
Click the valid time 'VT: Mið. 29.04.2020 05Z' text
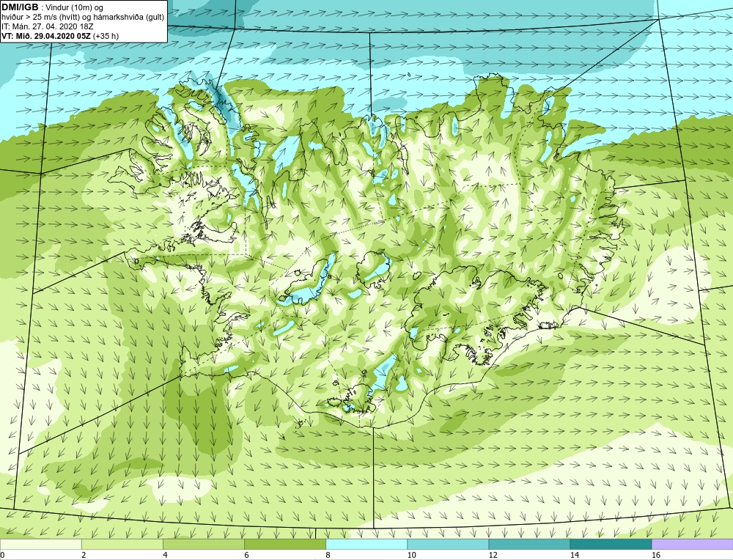(x=47, y=36)
